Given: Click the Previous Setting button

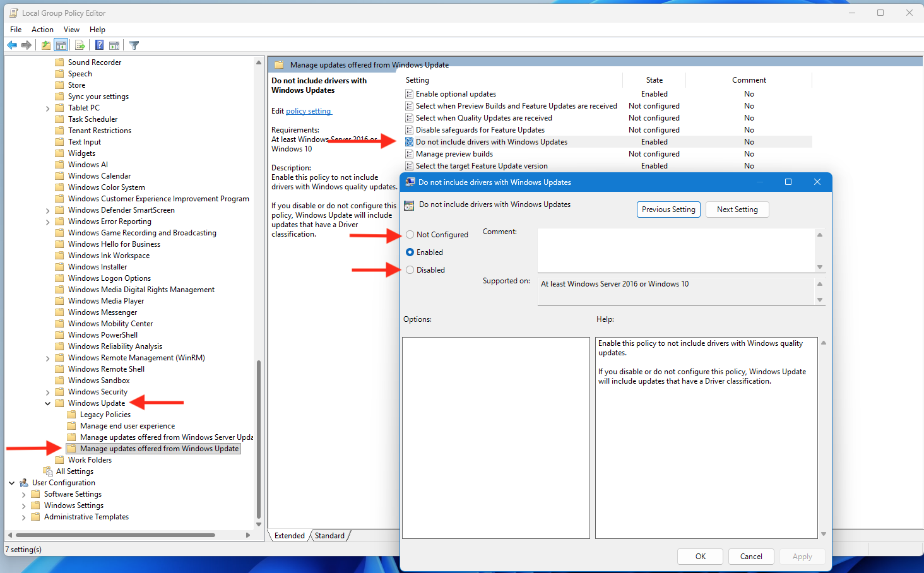Looking at the screenshot, I should pos(668,210).
